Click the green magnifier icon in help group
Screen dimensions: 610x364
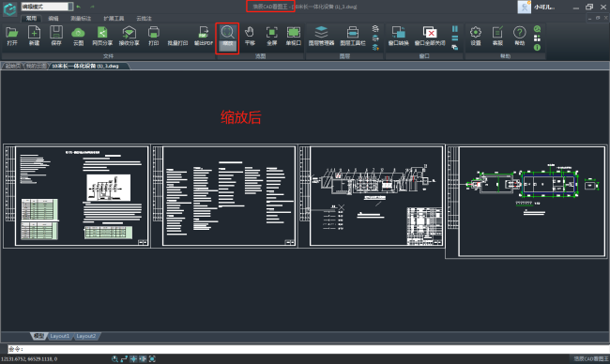537,29
